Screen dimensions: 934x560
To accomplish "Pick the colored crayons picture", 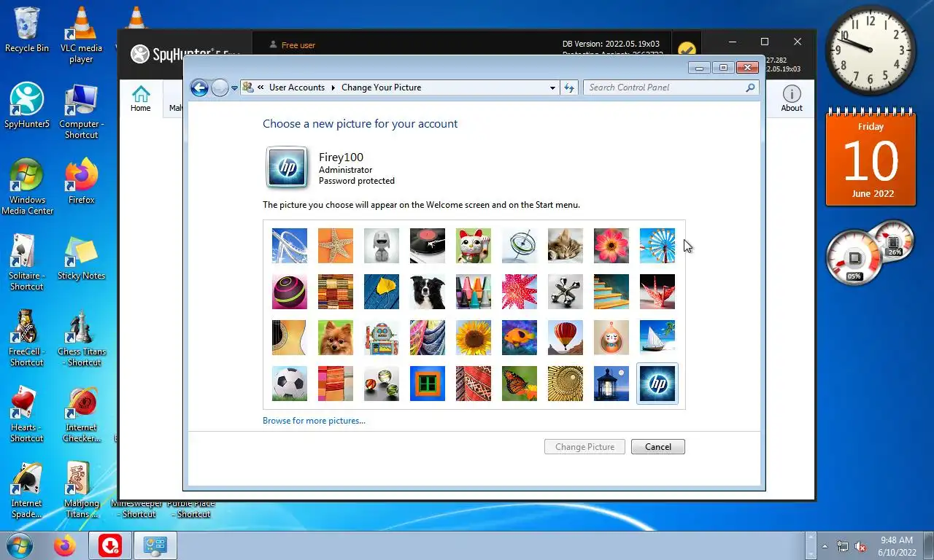I will point(474,292).
